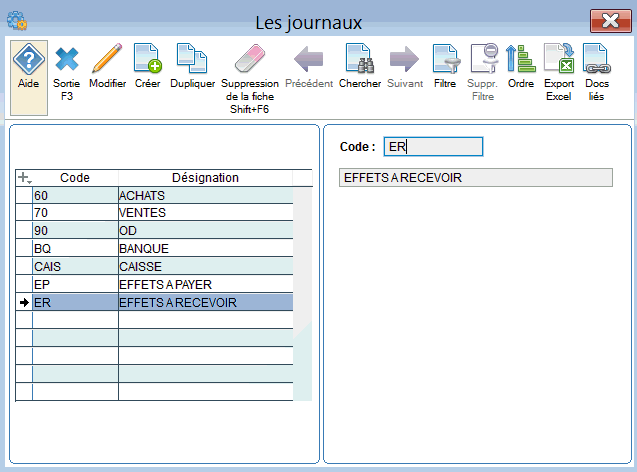Select the BQ code cell

pos(75,248)
